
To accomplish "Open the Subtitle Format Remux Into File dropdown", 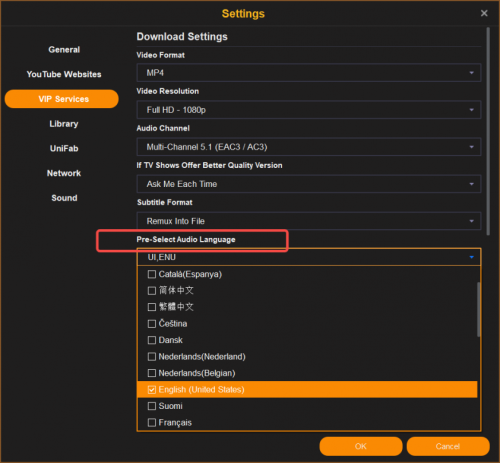I will (309, 221).
